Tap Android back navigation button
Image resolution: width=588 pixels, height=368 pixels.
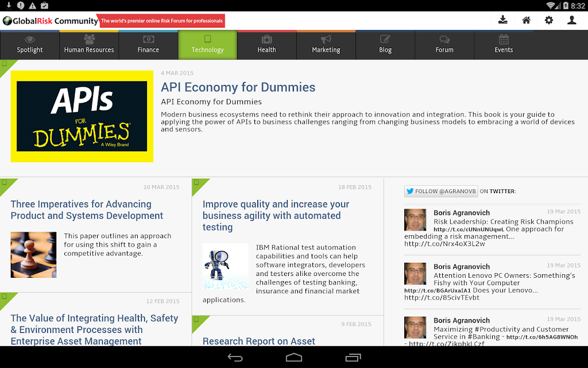[235, 358]
